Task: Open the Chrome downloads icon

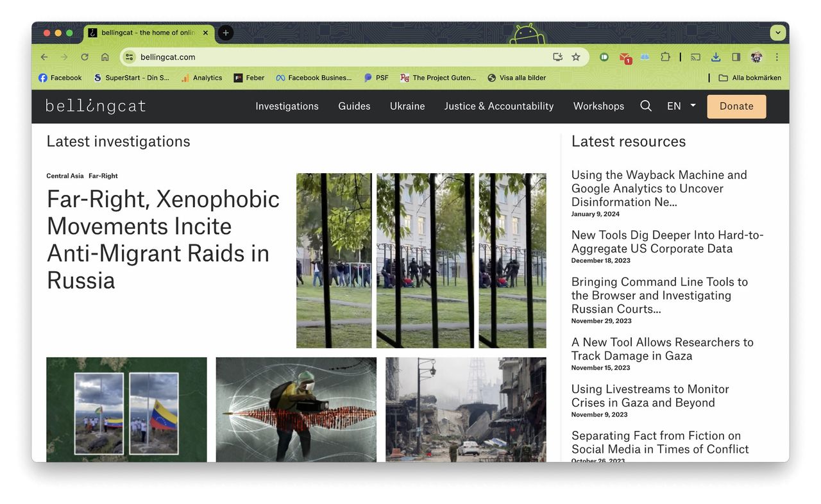Action: pyautogui.click(x=716, y=57)
